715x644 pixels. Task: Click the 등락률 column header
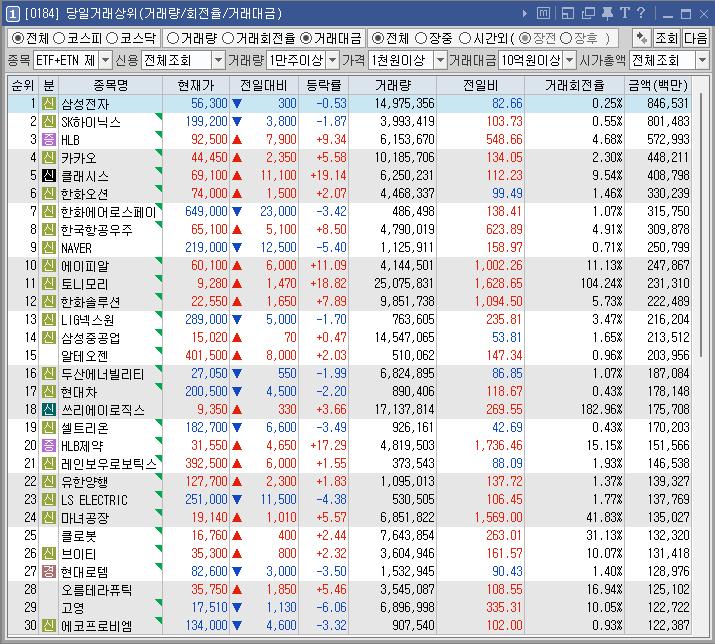click(323, 85)
